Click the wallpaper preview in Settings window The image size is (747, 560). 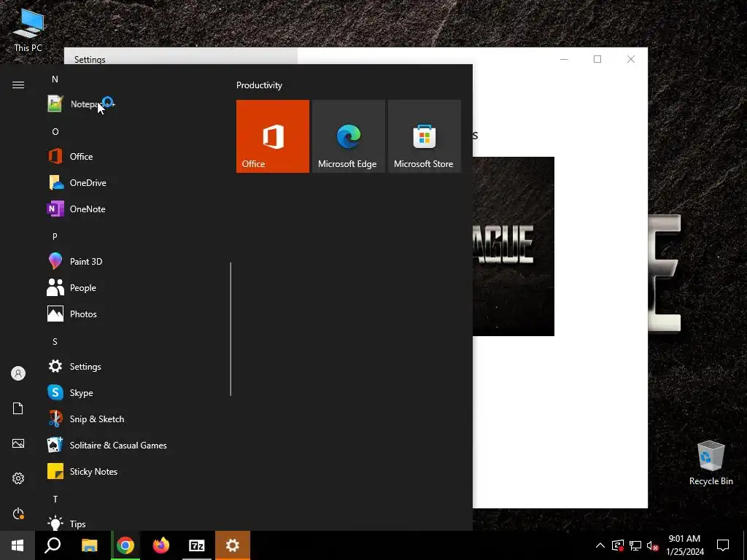coord(514,246)
